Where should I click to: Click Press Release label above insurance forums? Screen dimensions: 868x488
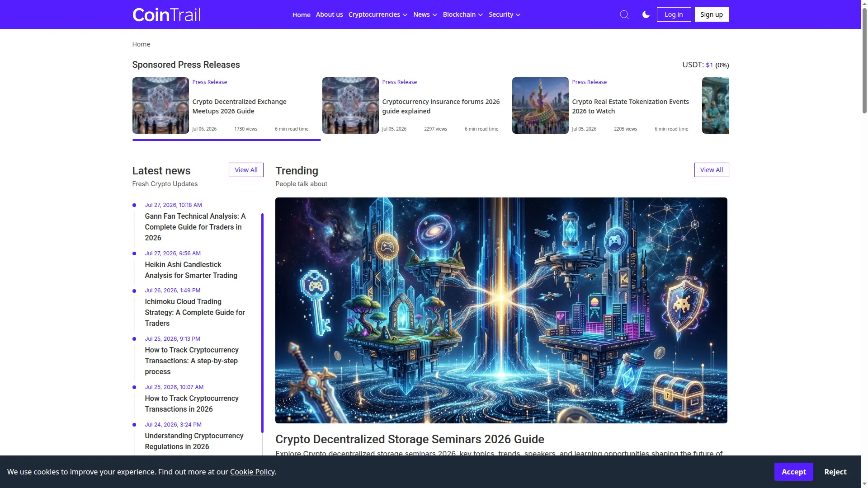click(x=400, y=82)
